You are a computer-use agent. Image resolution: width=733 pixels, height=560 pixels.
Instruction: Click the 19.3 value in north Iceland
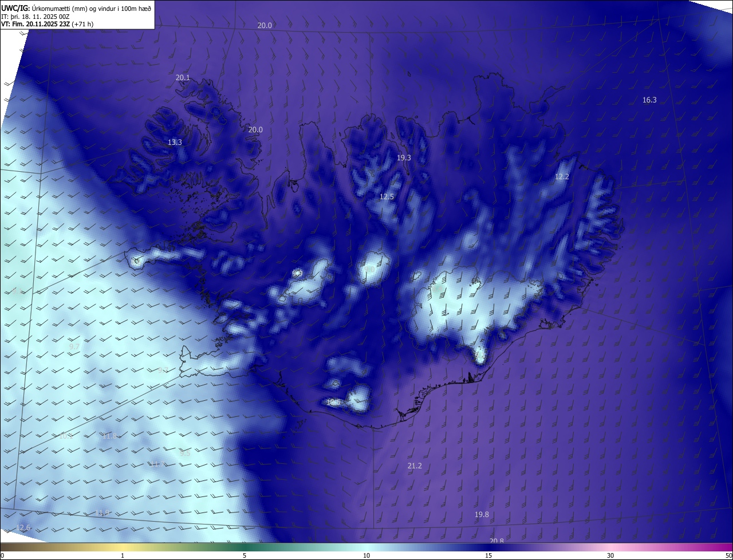point(404,157)
